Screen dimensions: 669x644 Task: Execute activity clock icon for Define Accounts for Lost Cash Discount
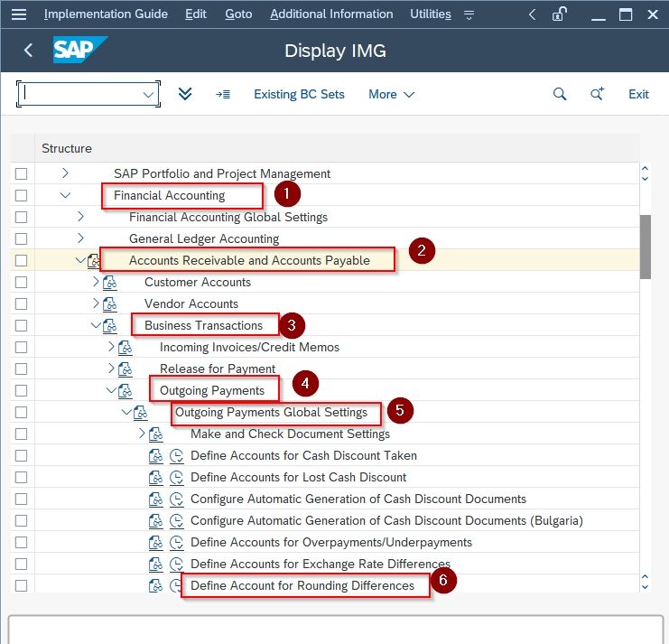pyautogui.click(x=176, y=478)
